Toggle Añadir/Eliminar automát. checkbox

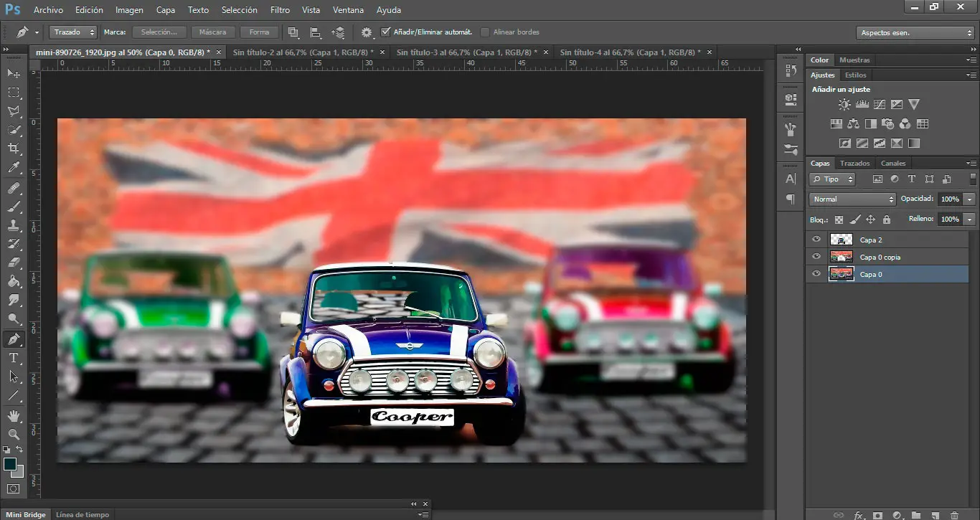tap(386, 32)
